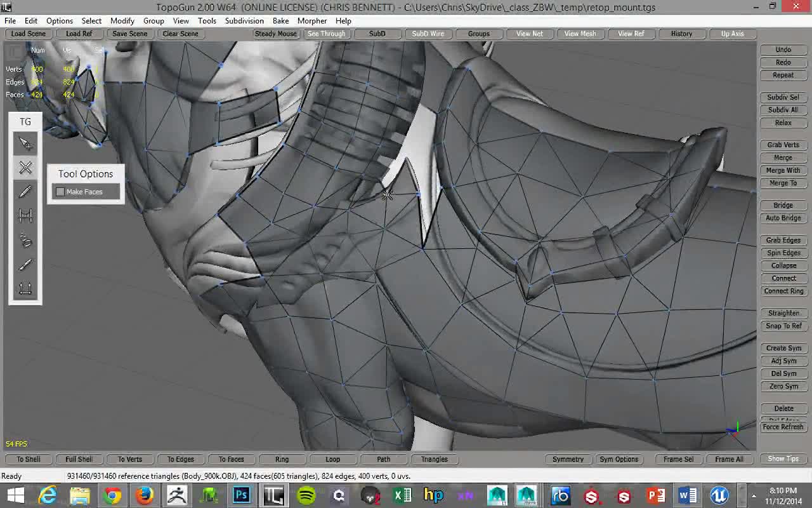Click the Create Sym button
This screenshot has height=508, width=812.
click(x=783, y=348)
